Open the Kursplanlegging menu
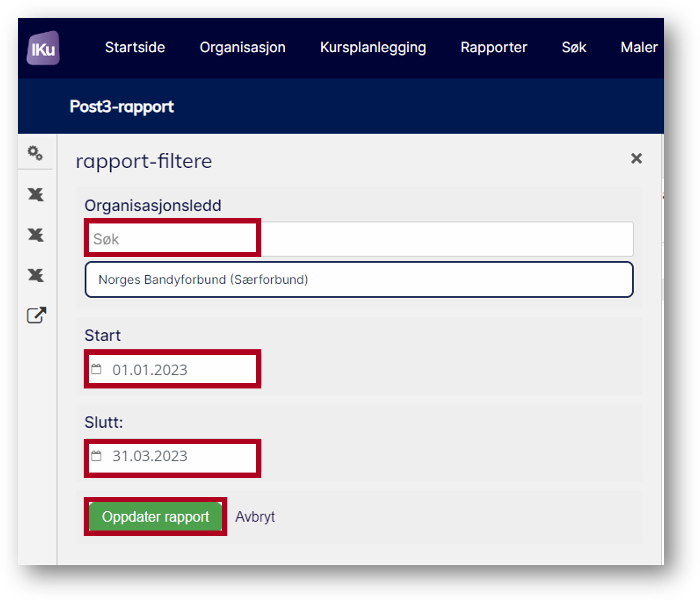Screen dimensions: 700x601 (373, 48)
